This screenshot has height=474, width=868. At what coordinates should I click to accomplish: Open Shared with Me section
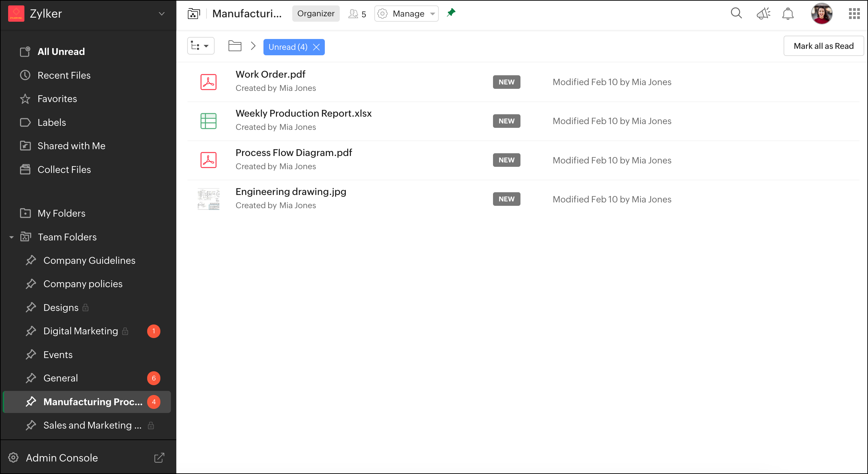click(x=71, y=146)
